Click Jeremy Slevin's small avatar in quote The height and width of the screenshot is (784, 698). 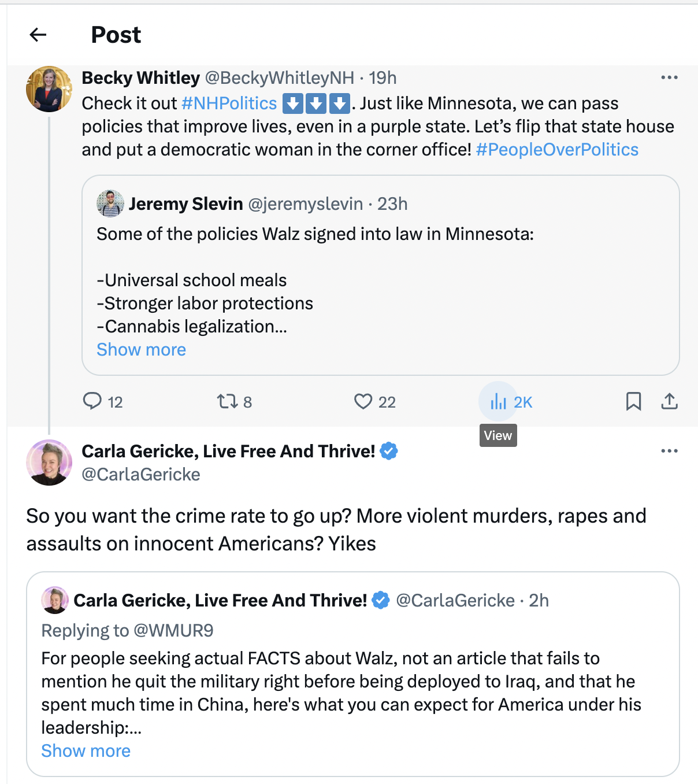pyautogui.click(x=110, y=204)
